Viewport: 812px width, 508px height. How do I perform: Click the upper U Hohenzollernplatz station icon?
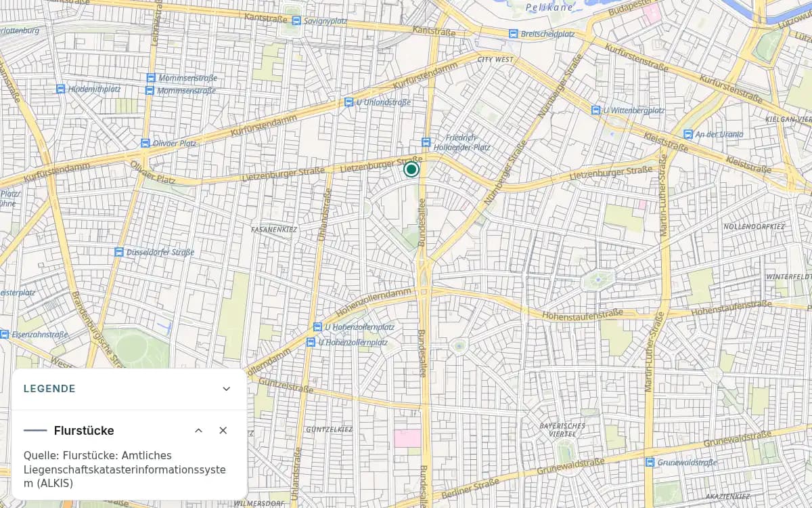[x=318, y=327]
